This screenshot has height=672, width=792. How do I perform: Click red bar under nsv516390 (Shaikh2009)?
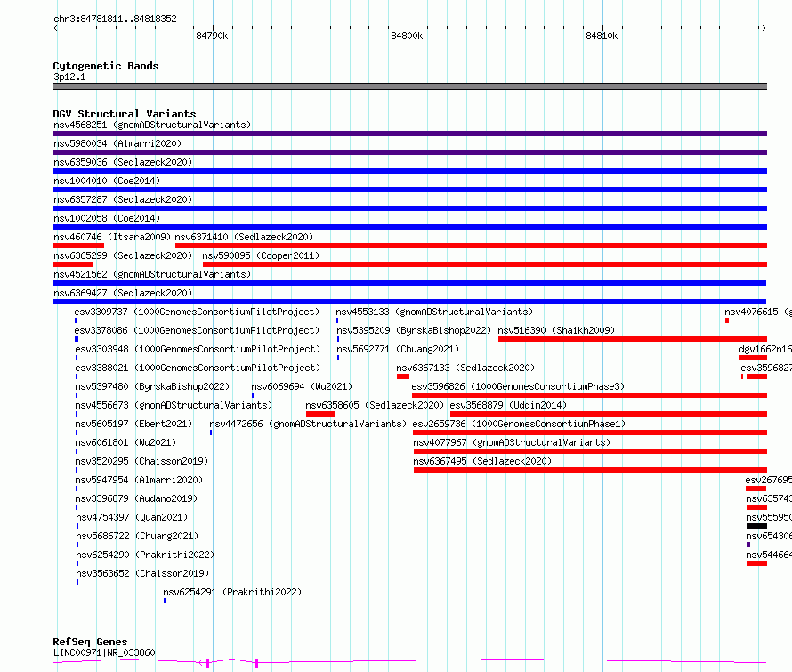coord(633,339)
